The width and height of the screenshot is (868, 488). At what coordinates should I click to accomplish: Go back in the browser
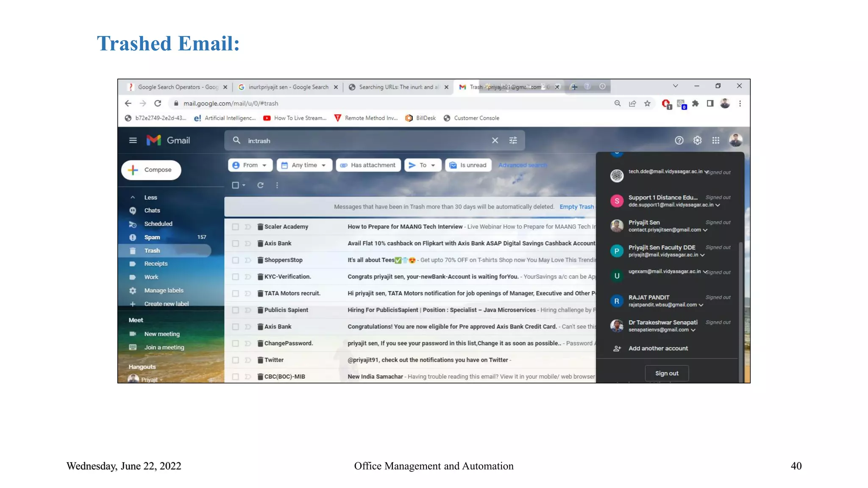pos(128,103)
